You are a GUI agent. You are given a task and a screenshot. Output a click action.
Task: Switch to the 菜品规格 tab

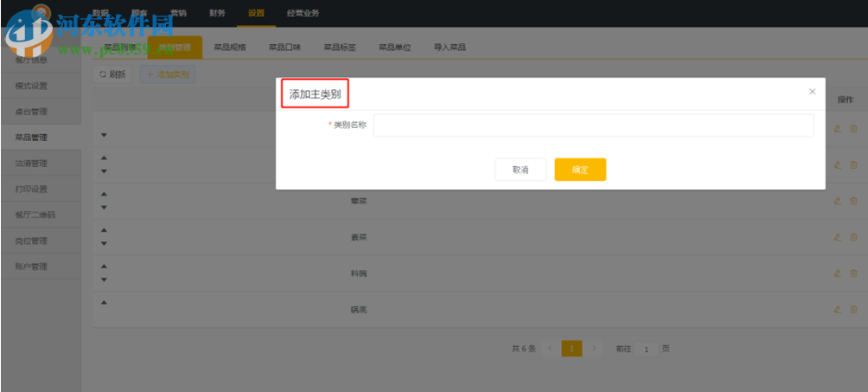point(230,47)
